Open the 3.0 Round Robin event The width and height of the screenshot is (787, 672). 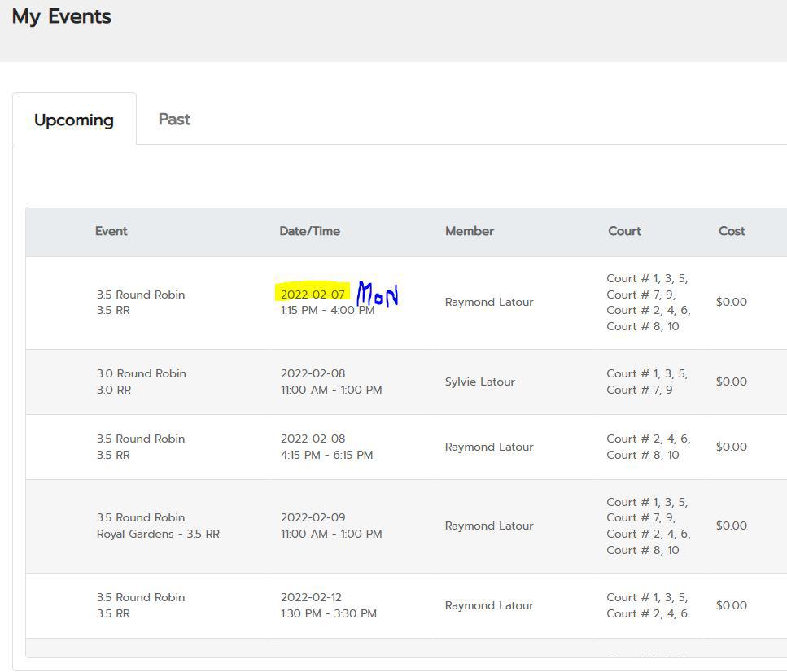(141, 374)
